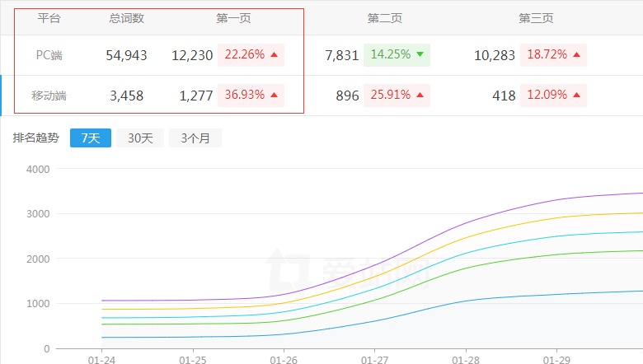Select the PC端 platform row
Image resolution: width=643 pixels, height=364 pixels.
pyautogui.click(x=49, y=56)
